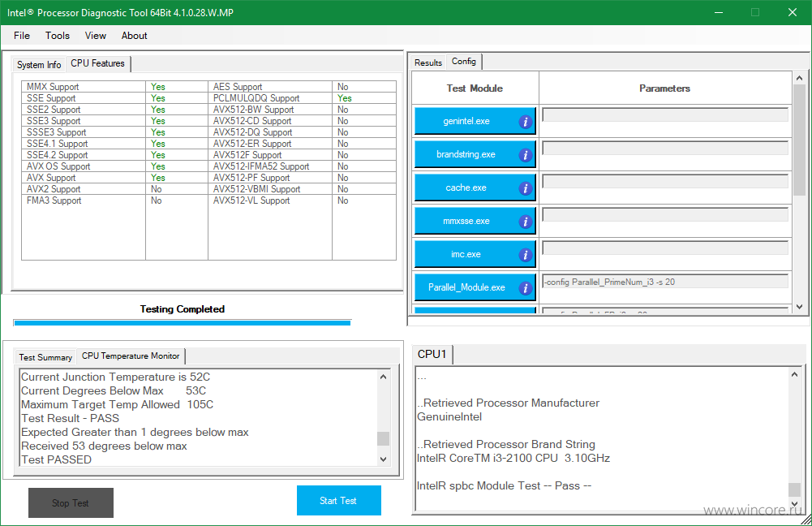Click CPU1 log scroll up arrow
The width and height of the screenshot is (812, 526).
pos(794,374)
